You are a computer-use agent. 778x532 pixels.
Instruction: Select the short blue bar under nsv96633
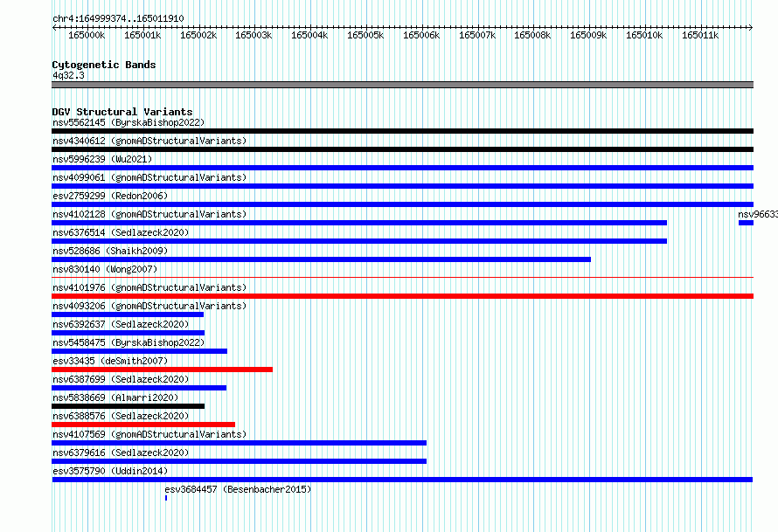(x=746, y=223)
